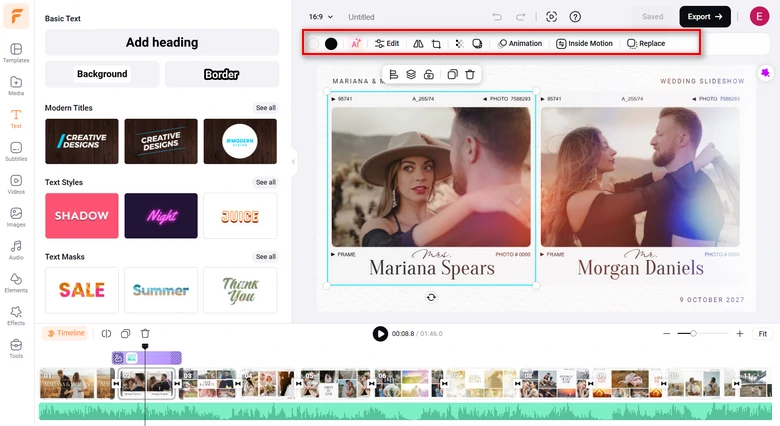Play the video preview
This screenshot has height=426, width=780.
(380, 333)
